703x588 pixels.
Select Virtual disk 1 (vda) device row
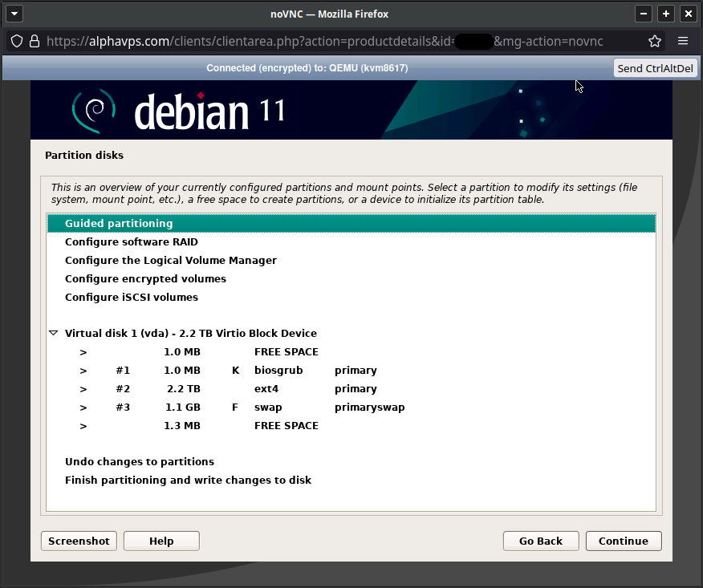[351, 333]
